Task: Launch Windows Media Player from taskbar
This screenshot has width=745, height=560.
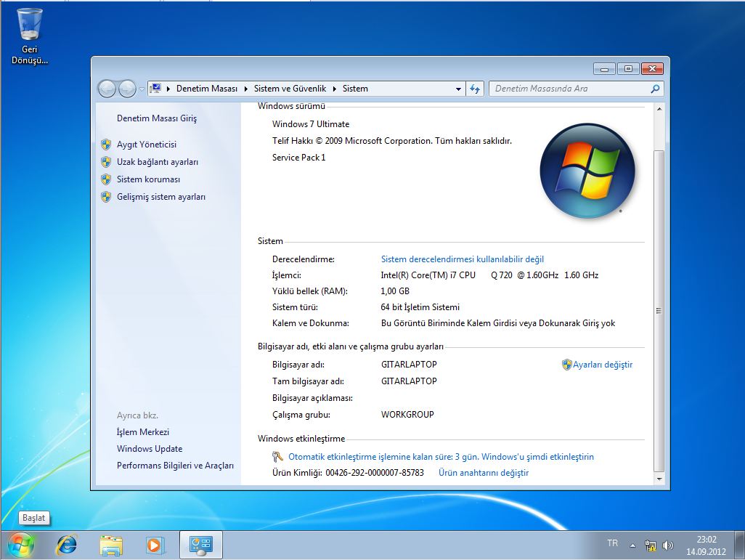Action: [x=154, y=545]
